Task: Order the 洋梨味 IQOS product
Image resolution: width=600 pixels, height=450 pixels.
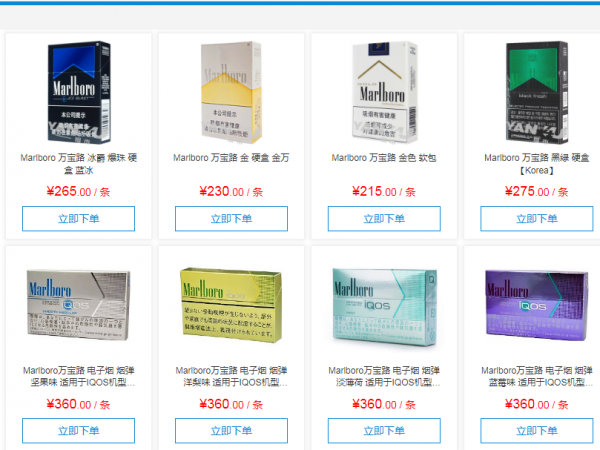Action: (232, 430)
